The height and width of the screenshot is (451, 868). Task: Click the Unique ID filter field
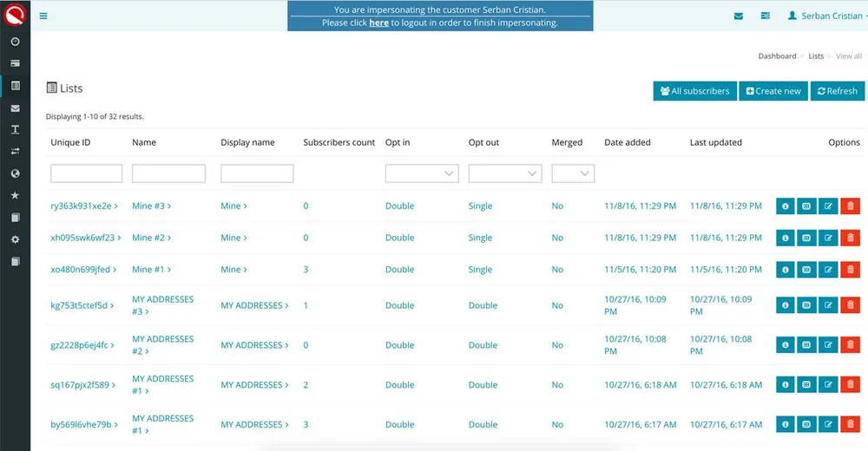[86, 173]
